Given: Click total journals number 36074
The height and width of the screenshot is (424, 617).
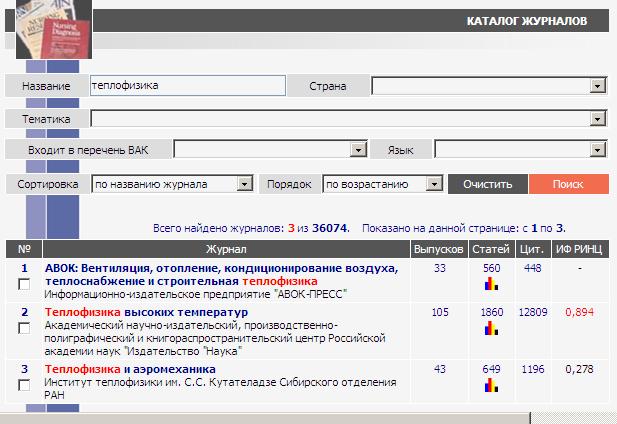Looking at the screenshot, I should click(330, 228).
